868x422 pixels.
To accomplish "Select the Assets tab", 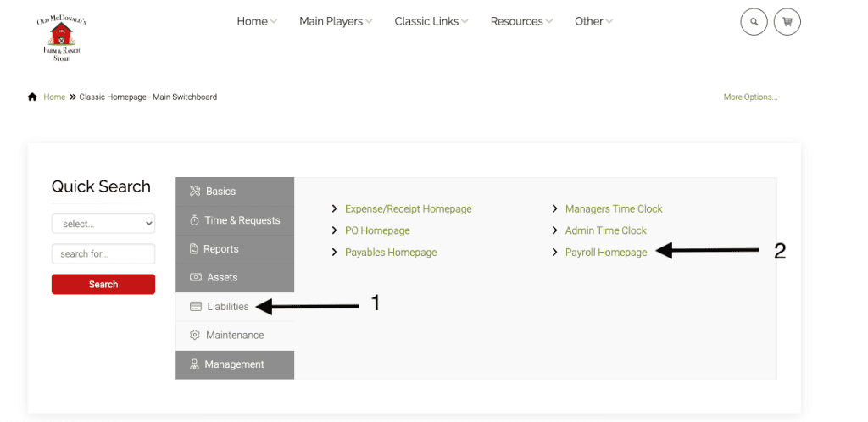I will [x=235, y=278].
